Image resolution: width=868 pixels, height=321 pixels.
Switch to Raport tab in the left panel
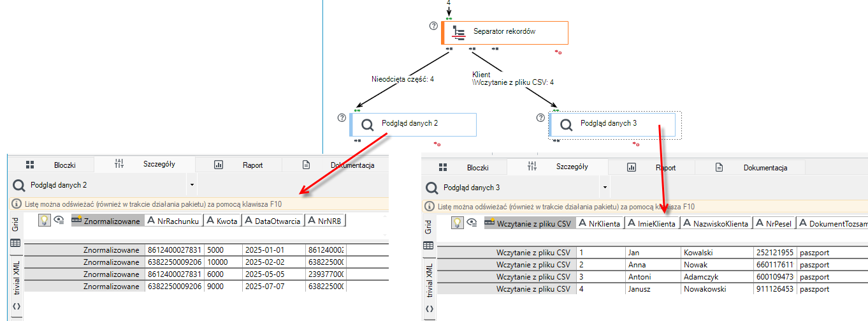(238, 165)
